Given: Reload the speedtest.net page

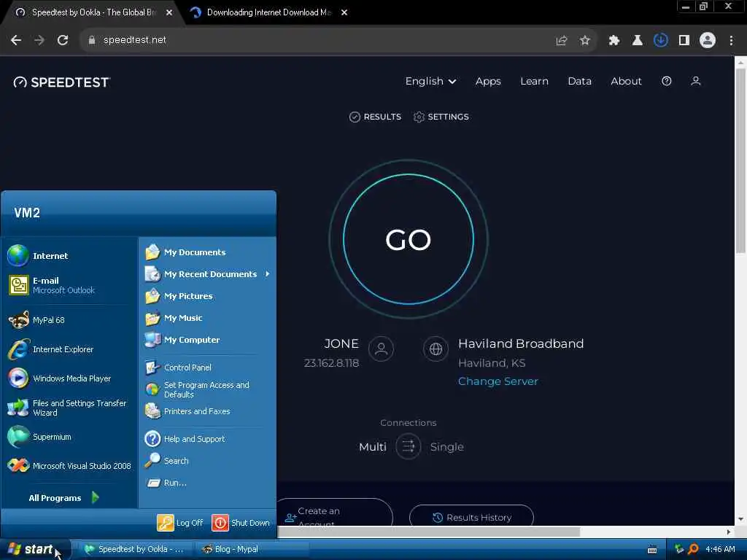Looking at the screenshot, I should point(63,40).
